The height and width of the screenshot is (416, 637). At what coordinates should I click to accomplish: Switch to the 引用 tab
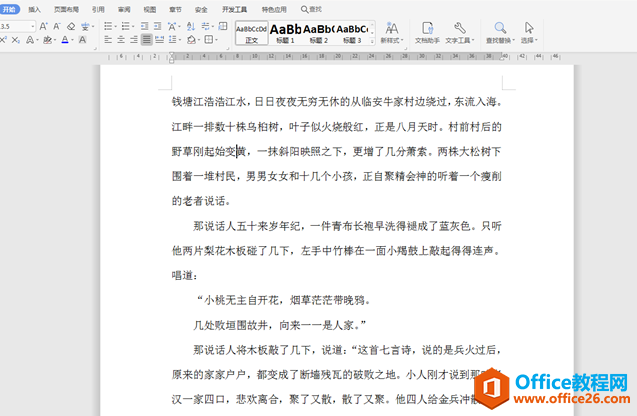[98, 9]
